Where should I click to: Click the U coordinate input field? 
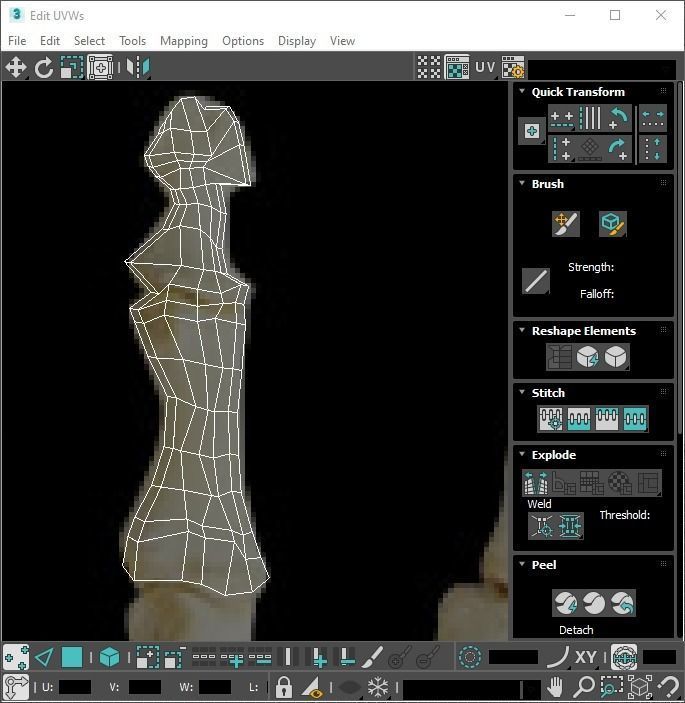pyautogui.click(x=74, y=687)
